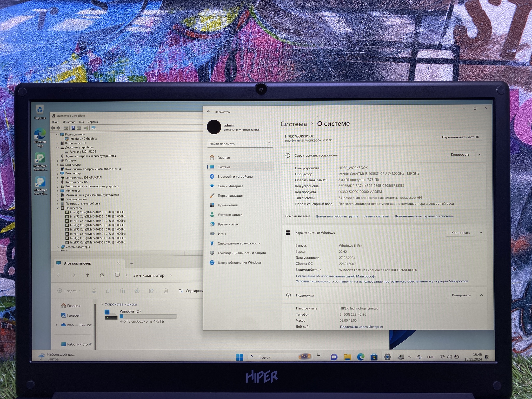Open the Центр обновления Windows section
Image resolution: width=532 pixels, height=399 pixels.
239,263
